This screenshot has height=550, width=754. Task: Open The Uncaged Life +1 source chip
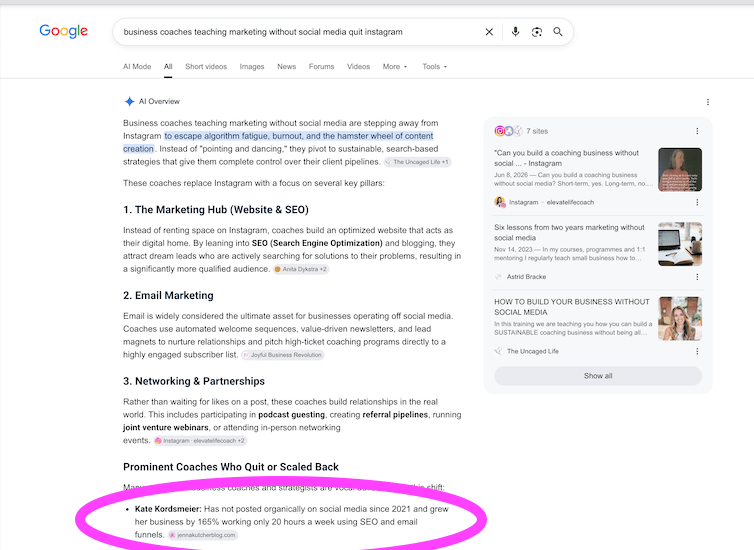(417, 162)
